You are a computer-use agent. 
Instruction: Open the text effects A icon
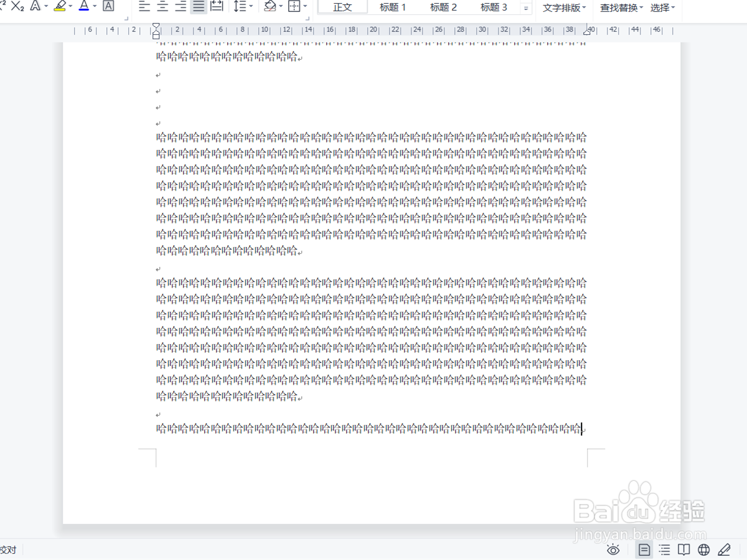click(35, 6)
